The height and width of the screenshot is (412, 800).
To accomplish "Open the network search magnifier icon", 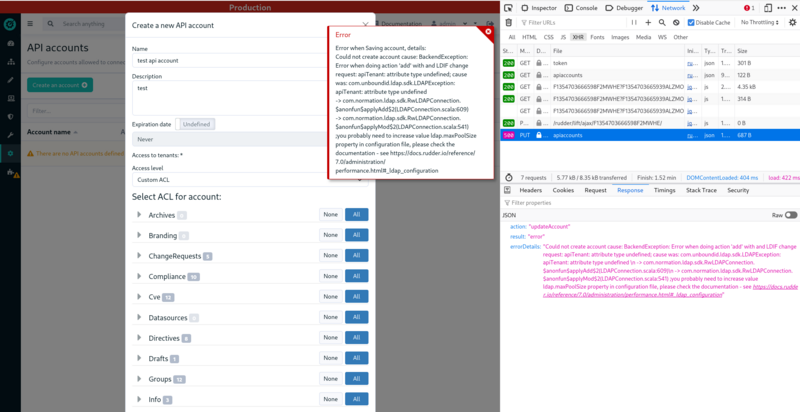I will pyautogui.click(x=662, y=22).
